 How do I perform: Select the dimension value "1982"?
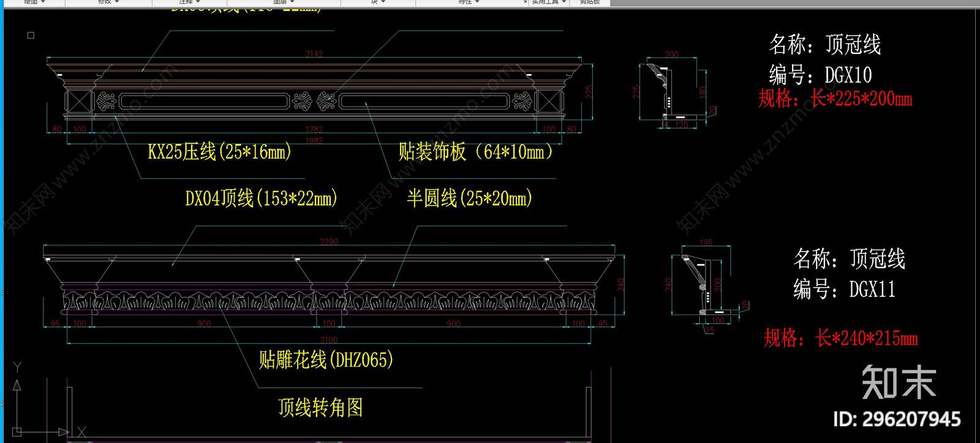point(314,141)
